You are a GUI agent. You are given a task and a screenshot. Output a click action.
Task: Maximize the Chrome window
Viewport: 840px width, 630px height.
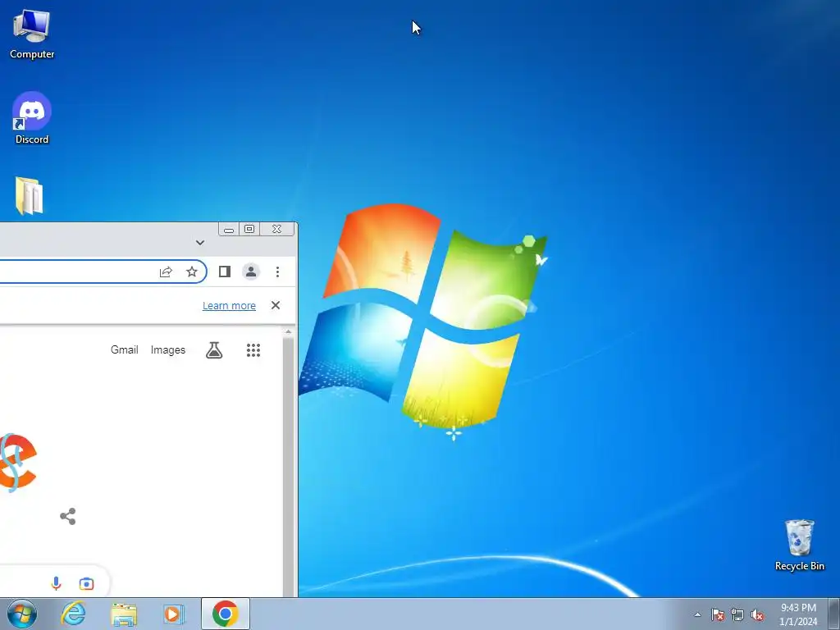pos(249,230)
